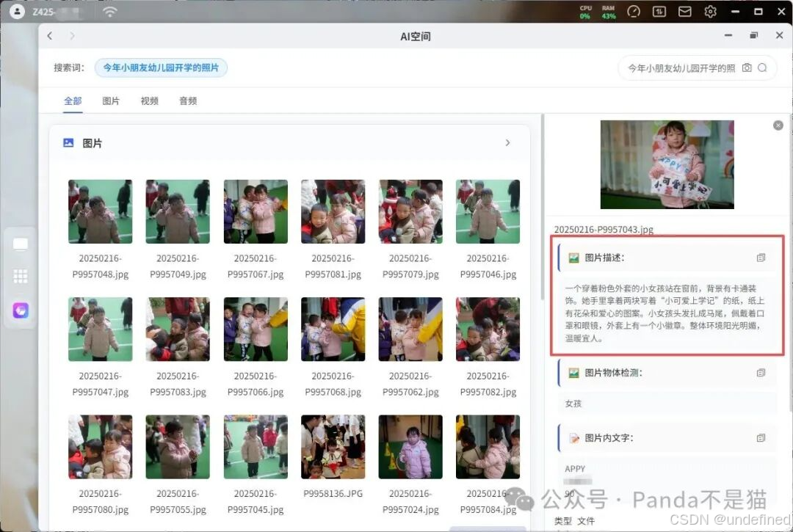Click the back navigation arrow
This screenshot has height=532, width=793.
click(x=49, y=35)
